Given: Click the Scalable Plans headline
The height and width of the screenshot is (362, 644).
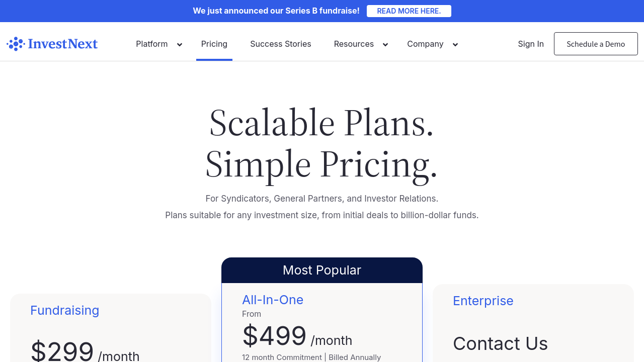Looking at the screenshot, I should tap(321, 123).
